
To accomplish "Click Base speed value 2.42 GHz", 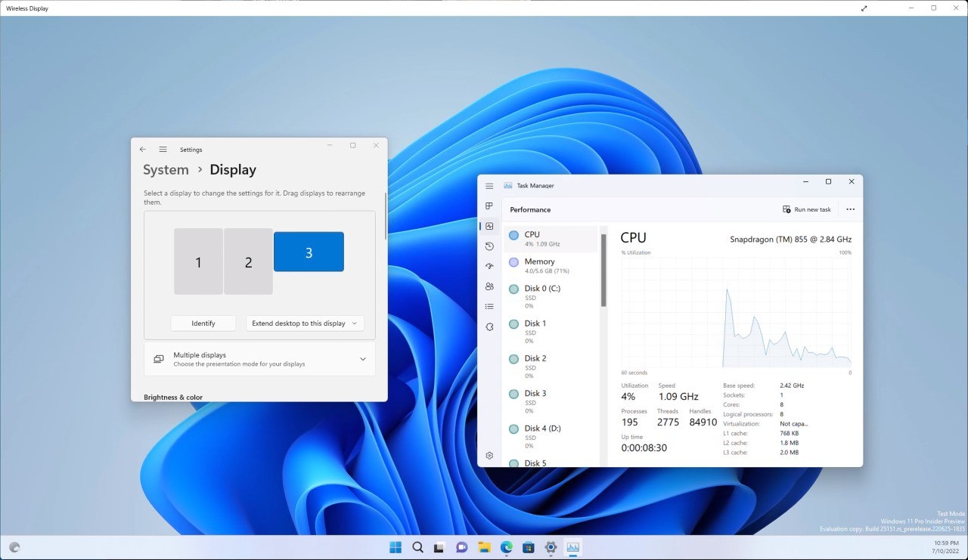I will [792, 385].
